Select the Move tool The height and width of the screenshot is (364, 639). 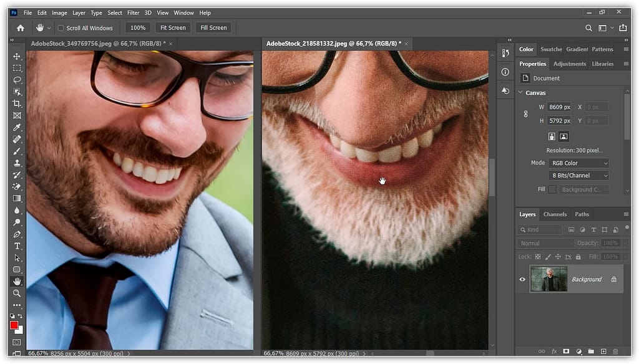(x=17, y=56)
